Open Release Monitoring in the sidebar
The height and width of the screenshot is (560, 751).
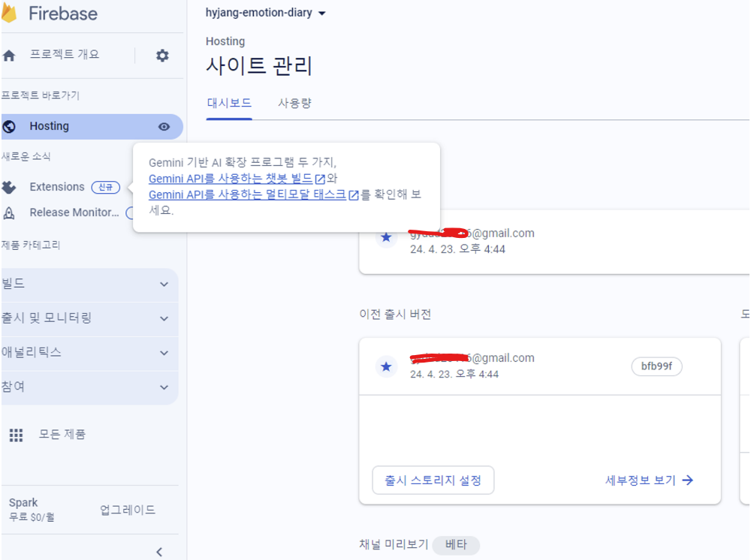(x=74, y=212)
